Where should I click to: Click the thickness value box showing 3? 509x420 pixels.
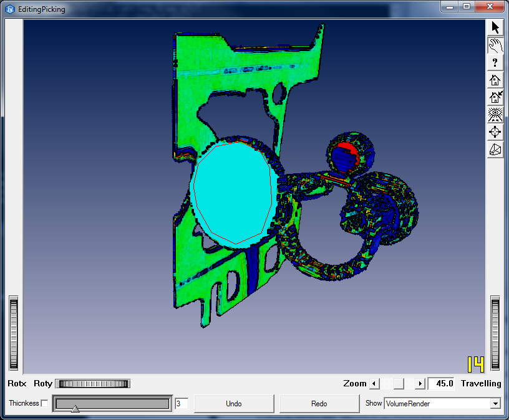pos(182,404)
